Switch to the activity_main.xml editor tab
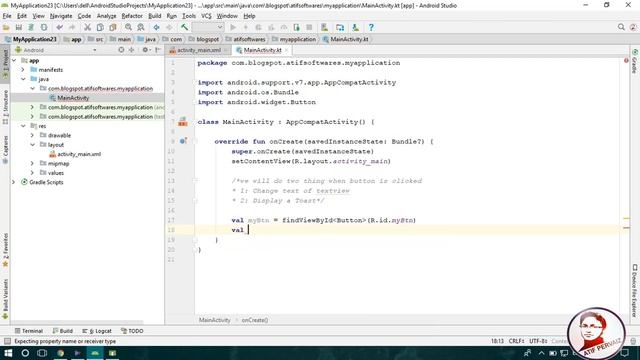The width and height of the screenshot is (640, 360). (199, 50)
